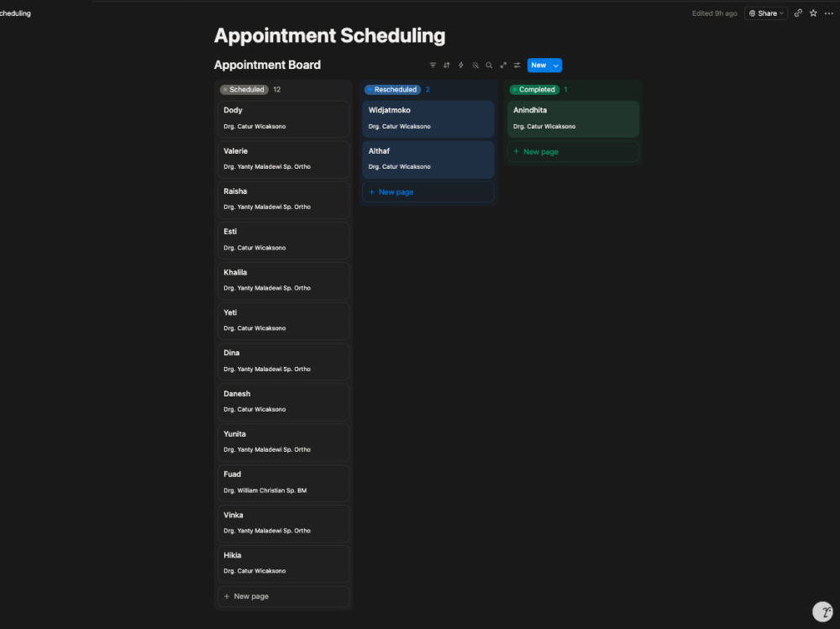
Task: Open the Khalila appointment card
Action: [x=284, y=280]
